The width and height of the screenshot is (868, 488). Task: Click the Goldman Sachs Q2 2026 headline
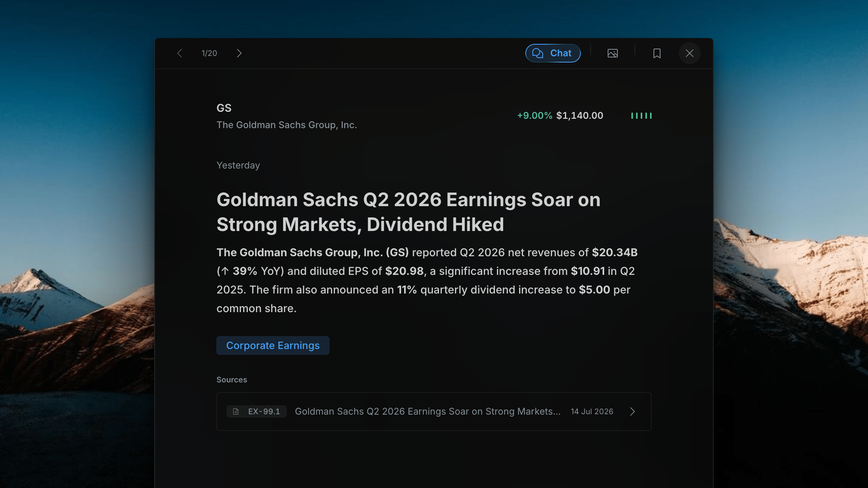(x=408, y=212)
